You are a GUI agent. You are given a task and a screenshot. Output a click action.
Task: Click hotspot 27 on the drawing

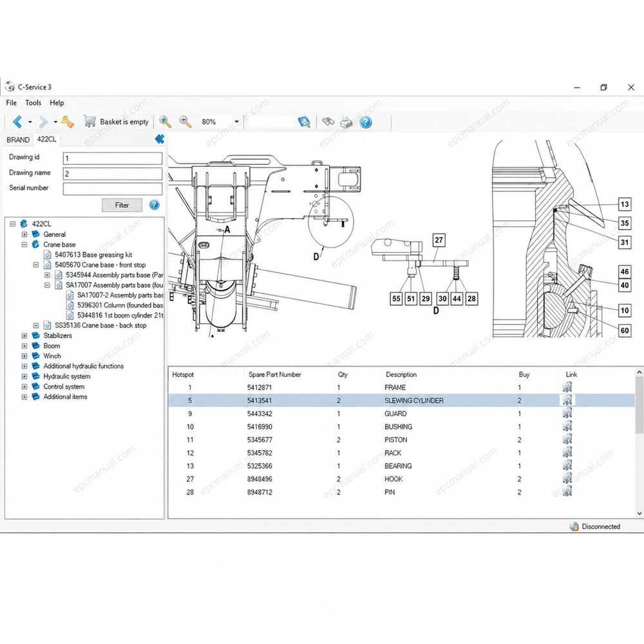point(439,240)
